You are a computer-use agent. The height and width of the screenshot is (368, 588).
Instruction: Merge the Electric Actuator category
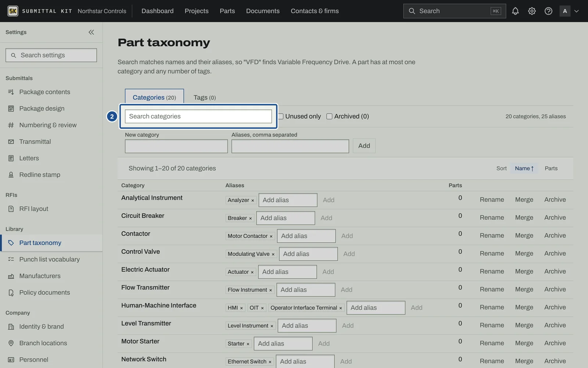pos(524,271)
